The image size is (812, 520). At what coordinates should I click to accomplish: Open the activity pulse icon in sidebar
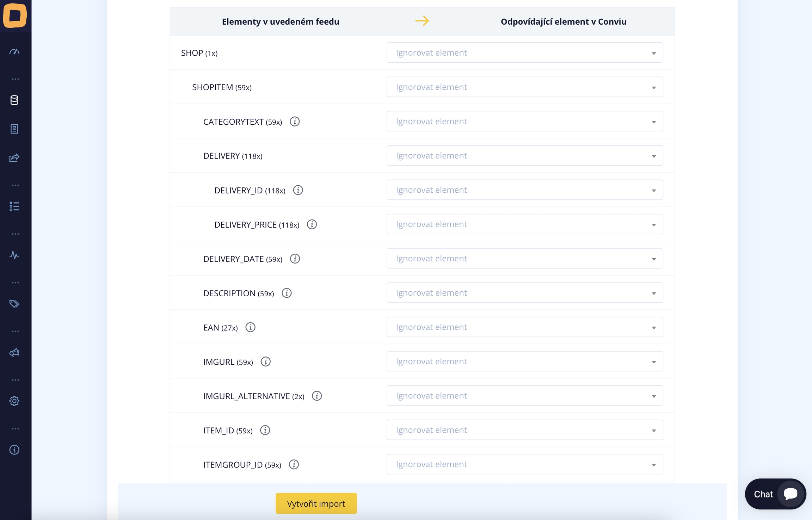pyautogui.click(x=14, y=255)
